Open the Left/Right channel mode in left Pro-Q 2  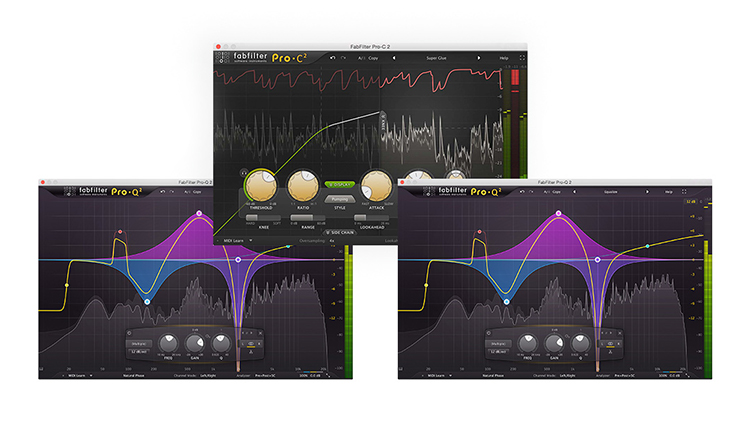coord(208,376)
